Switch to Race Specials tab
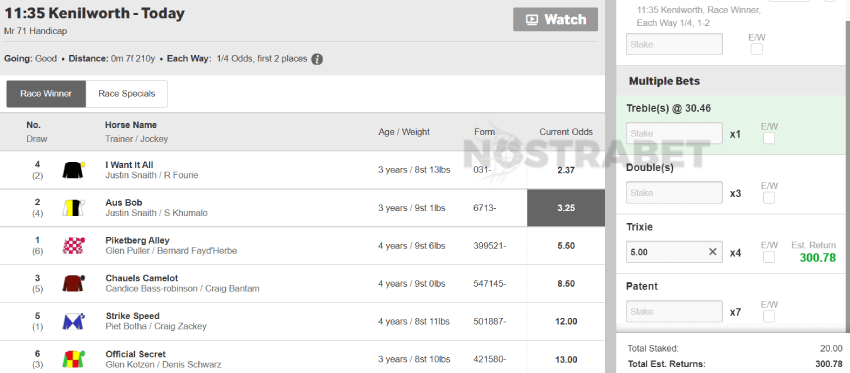This screenshot has width=850, height=373. click(x=127, y=94)
